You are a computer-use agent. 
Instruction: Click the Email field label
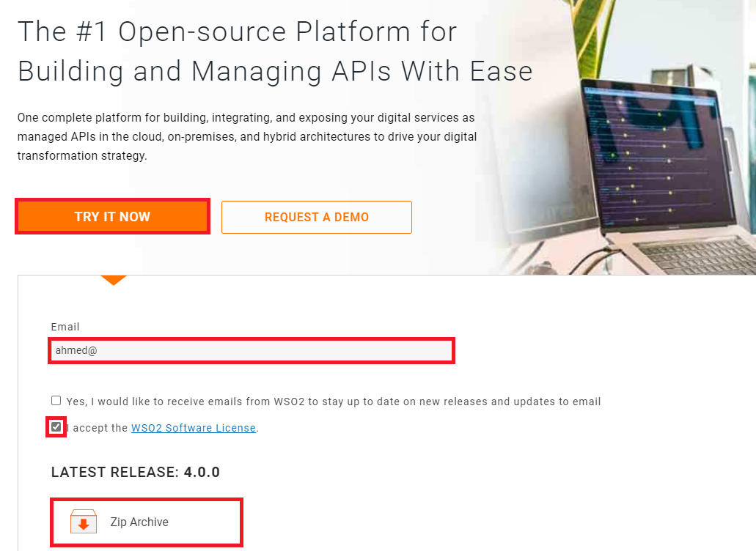(65, 327)
